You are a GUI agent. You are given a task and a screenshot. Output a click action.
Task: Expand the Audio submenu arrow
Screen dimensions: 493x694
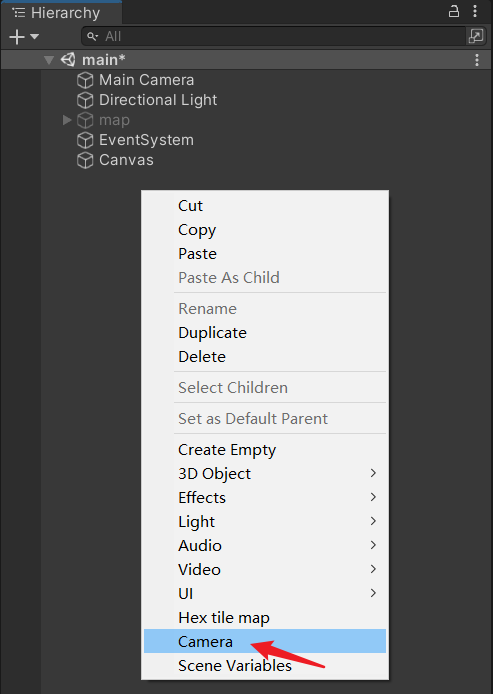(373, 545)
